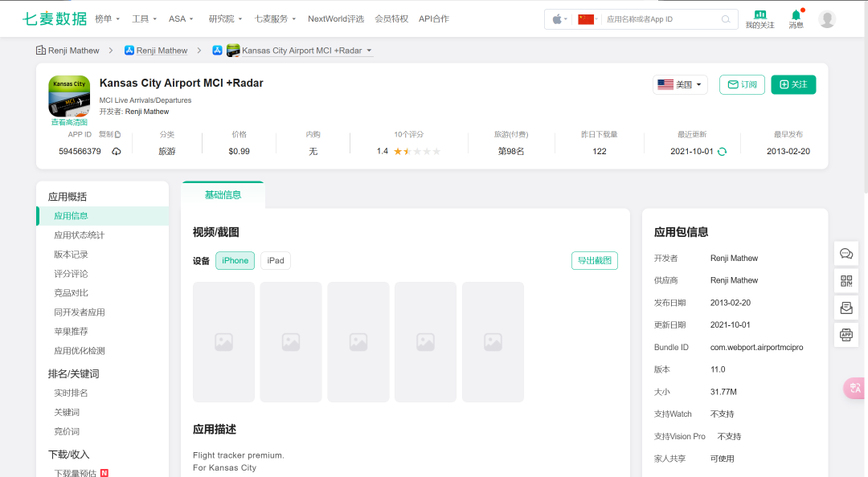Open 竞品对比 in the sidebar

tap(71, 293)
